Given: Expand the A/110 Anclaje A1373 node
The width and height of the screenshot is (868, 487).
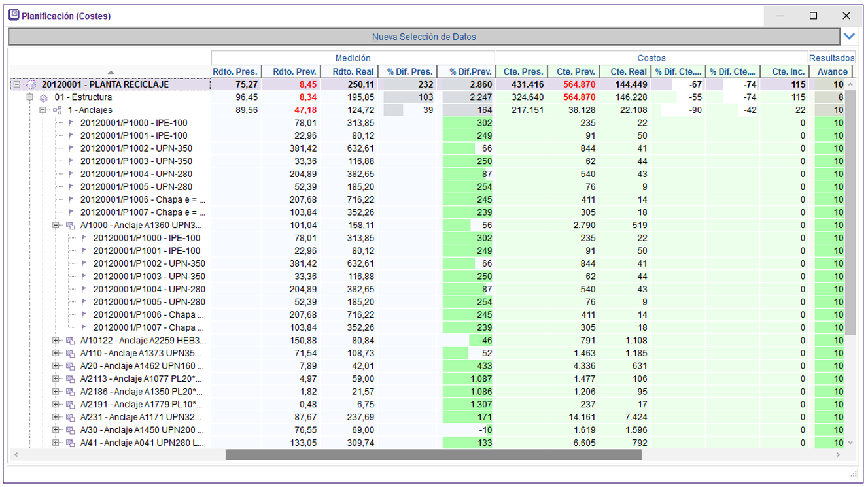Looking at the screenshot, I should point(56,353).
